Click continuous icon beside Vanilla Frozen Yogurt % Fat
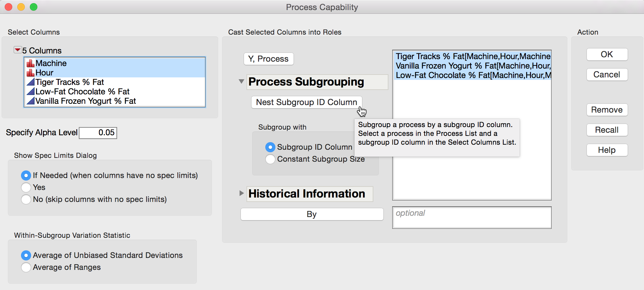644x290 pixels. coord(30,101)
